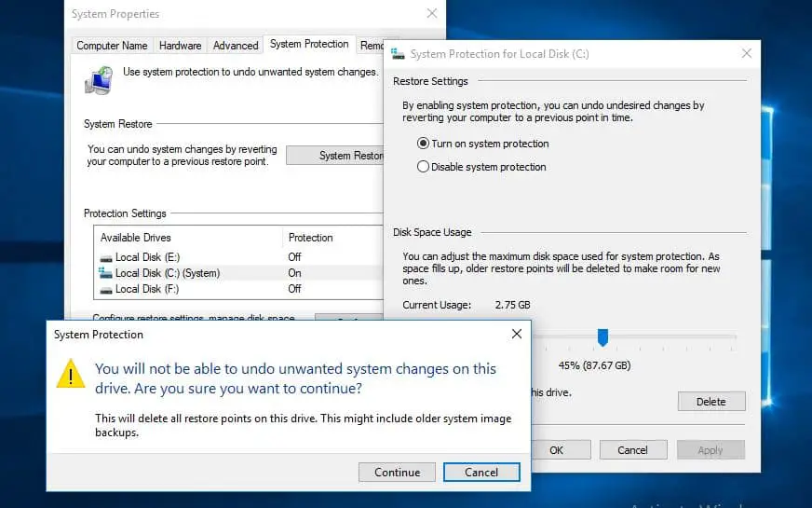The width and height of the screenshot is (812, 508).
Task: Click the yellow warning triangle icon
Action: click(x=71, y=375)
